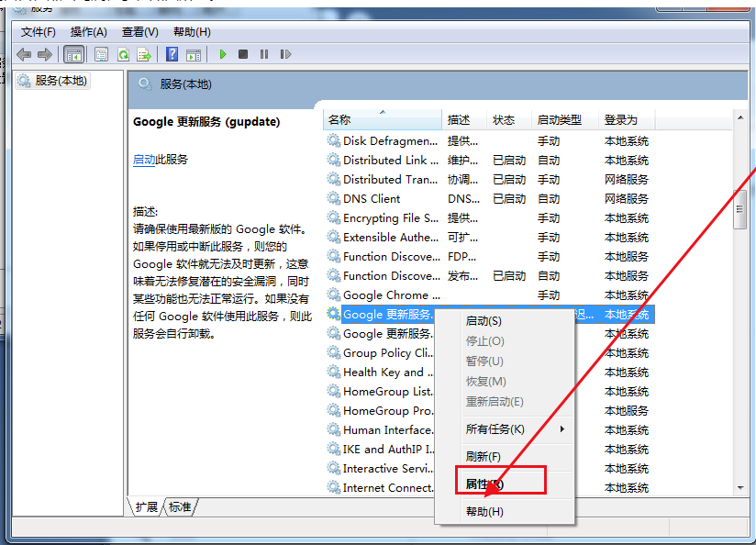Toggle the show/hide console tree icon

tap(73, 54)
